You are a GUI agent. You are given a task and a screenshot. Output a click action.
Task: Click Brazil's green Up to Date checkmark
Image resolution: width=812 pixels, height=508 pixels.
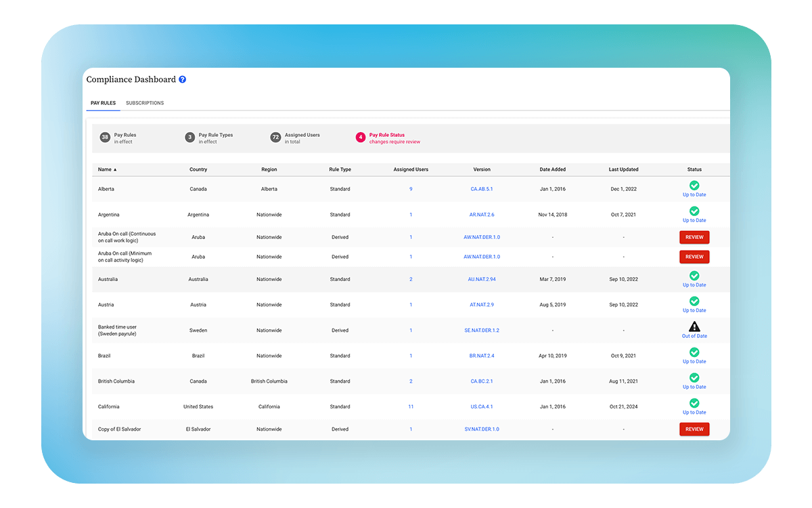(x=694, y=352)
